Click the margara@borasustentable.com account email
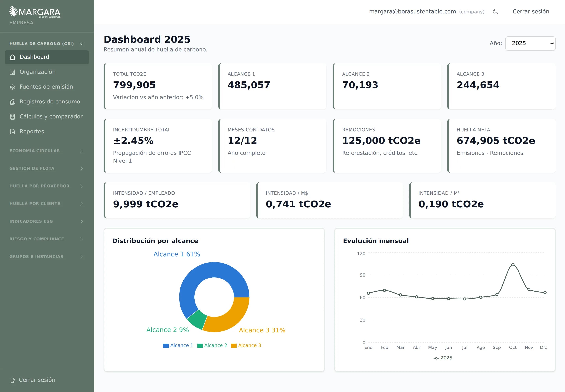 tap(412, 12)
